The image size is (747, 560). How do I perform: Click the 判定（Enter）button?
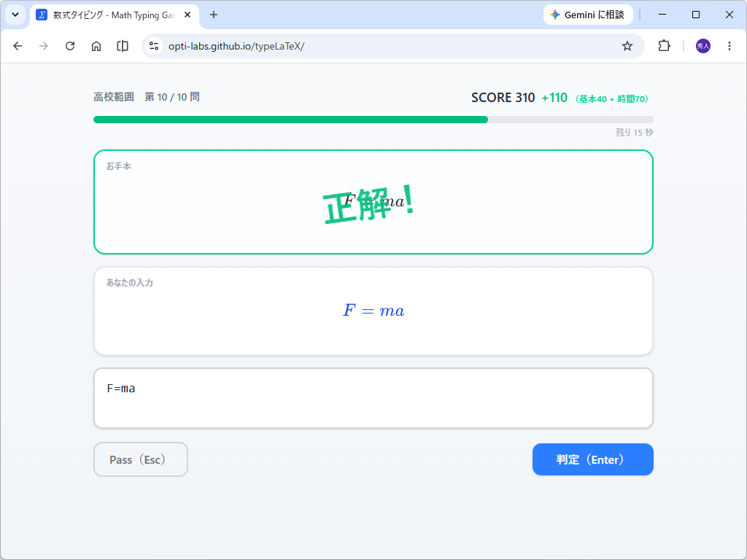click(x=592, y=459)
